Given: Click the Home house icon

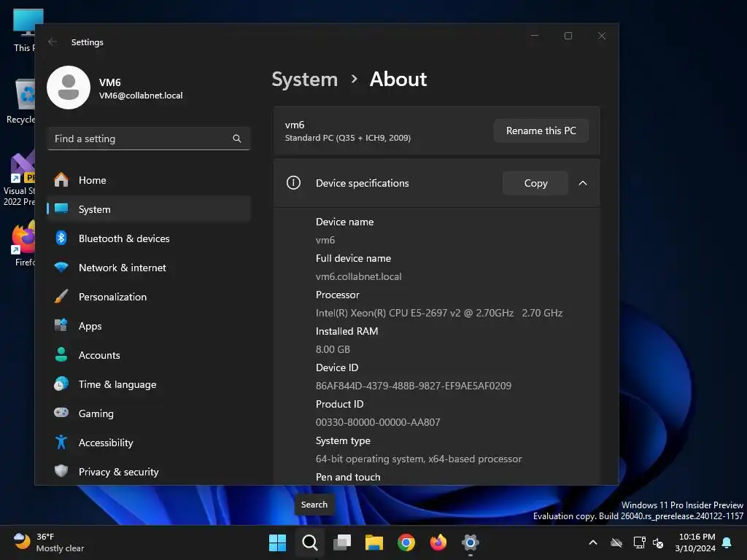Looking at the screenshot, I should pyautogui.click(x=61, y=179).
